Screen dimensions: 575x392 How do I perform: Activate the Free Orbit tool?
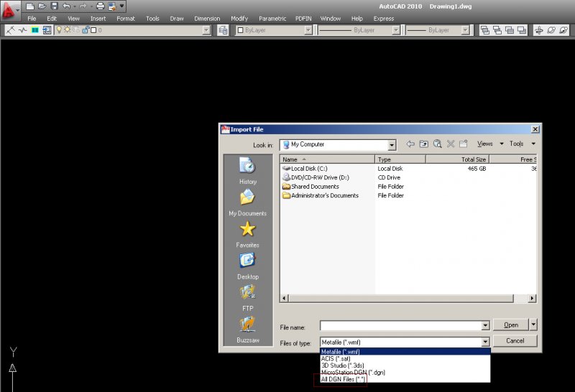(551, 30)
